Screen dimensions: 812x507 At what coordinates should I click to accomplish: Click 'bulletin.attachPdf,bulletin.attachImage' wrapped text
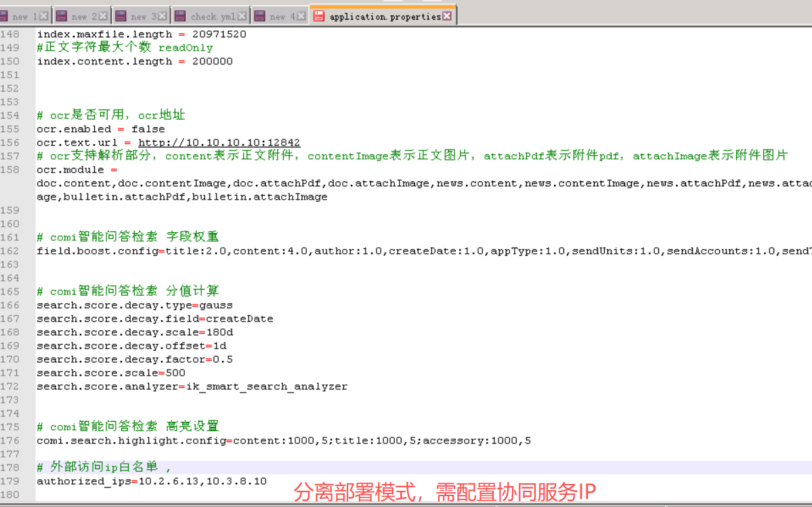coord(195,196)
